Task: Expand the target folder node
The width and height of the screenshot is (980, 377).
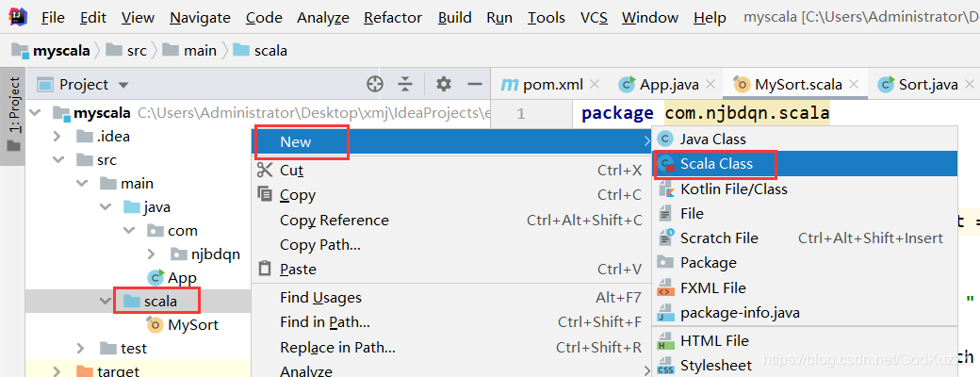Action: 57,371
